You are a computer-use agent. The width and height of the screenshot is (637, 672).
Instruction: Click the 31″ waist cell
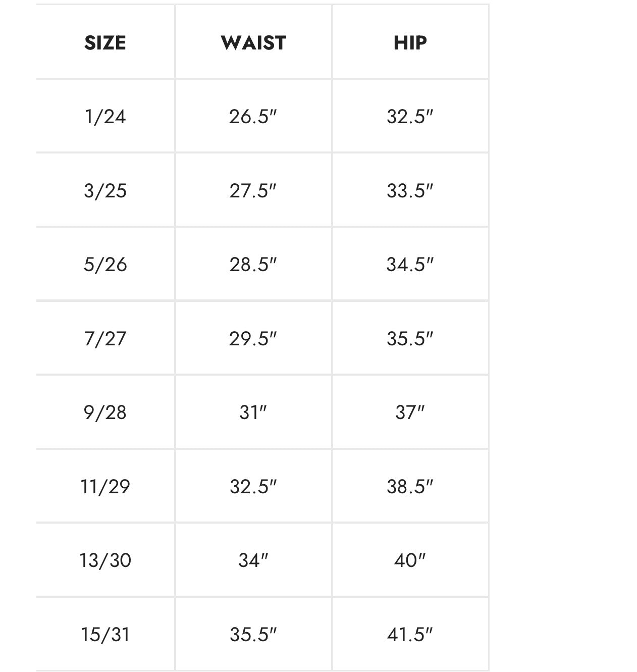click(253, 412)
